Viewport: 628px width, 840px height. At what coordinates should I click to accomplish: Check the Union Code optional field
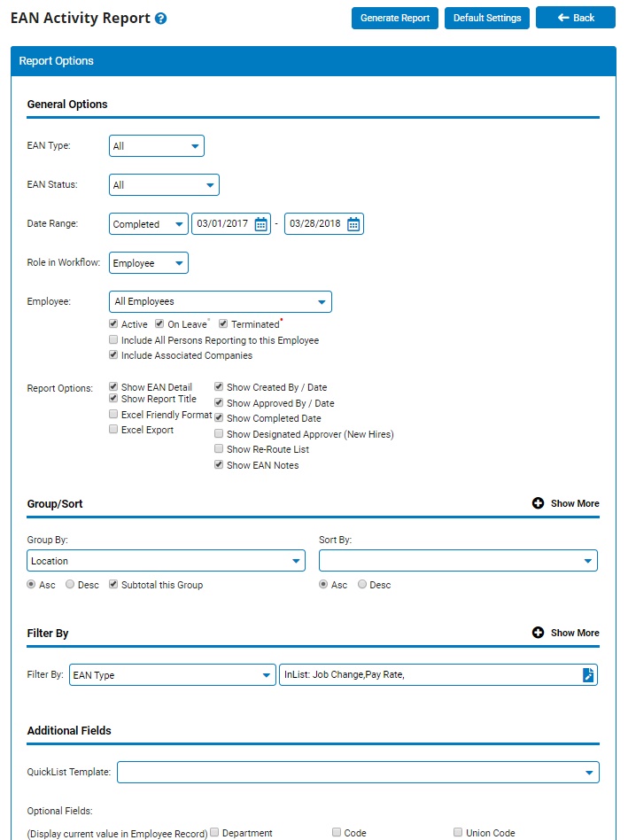[458, 832]
